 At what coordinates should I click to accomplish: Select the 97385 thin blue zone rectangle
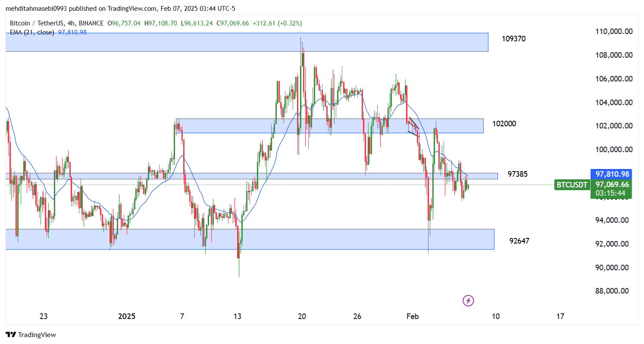pyautogui.click(x=251, y=176)
